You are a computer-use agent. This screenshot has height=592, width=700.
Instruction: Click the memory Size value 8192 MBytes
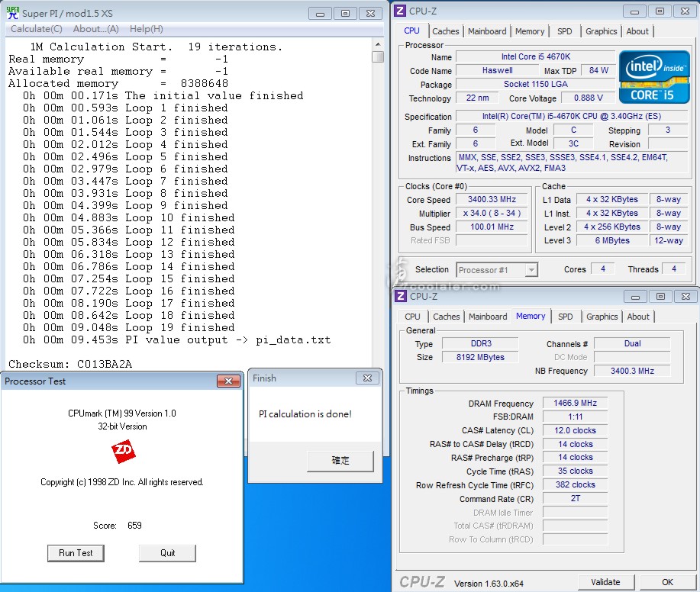480,357
